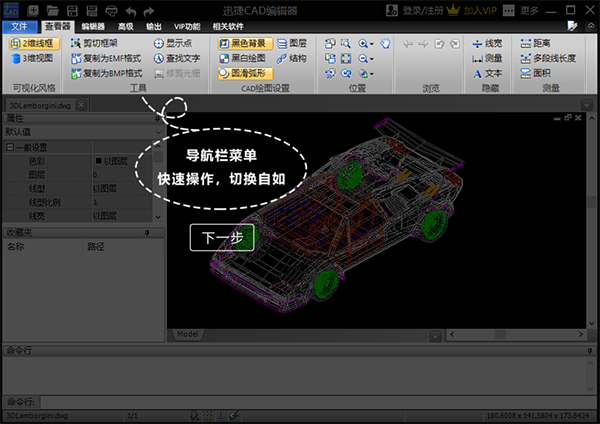The image size is (600, 424).
Task: Open the 图层 layers dialog
Action: [x=292, y=43]
